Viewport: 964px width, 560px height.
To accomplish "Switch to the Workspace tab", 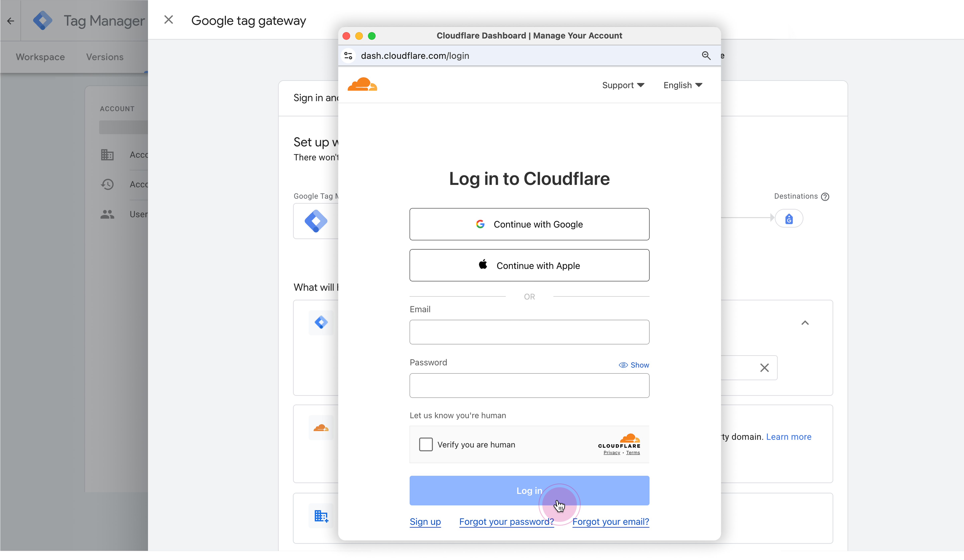I will (x=40, y=57).
